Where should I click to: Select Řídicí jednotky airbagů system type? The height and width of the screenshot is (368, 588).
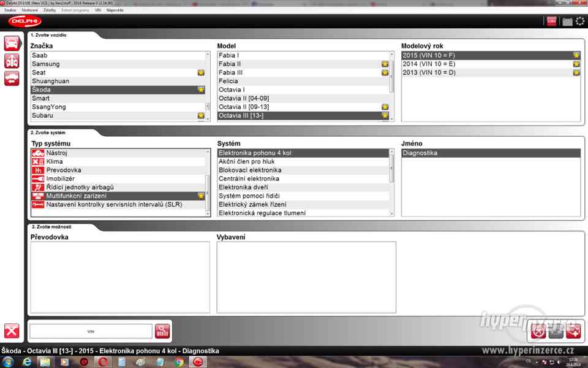(80, 187)
